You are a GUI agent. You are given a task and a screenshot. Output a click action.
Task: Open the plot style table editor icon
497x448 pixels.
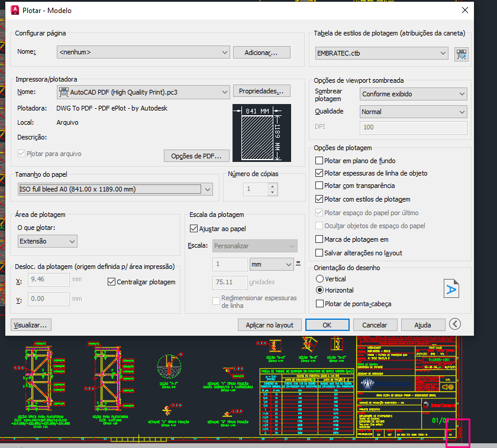click(461, 54)
